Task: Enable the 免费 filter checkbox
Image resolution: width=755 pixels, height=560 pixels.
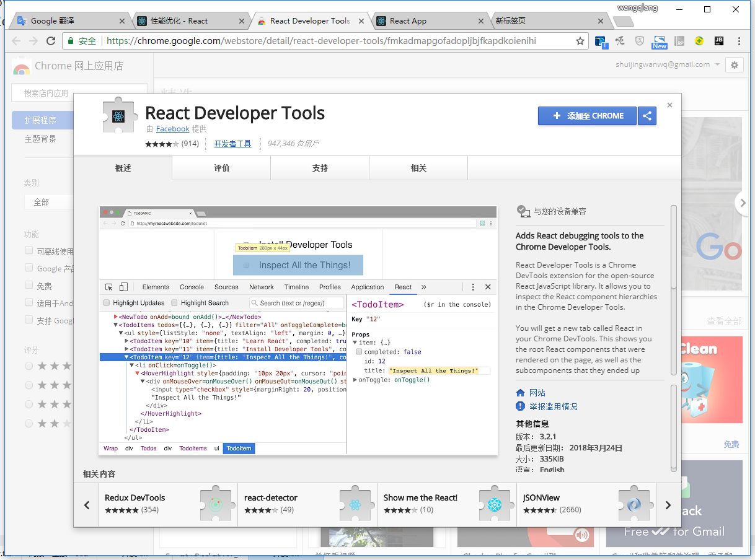Action: point(29,286)
